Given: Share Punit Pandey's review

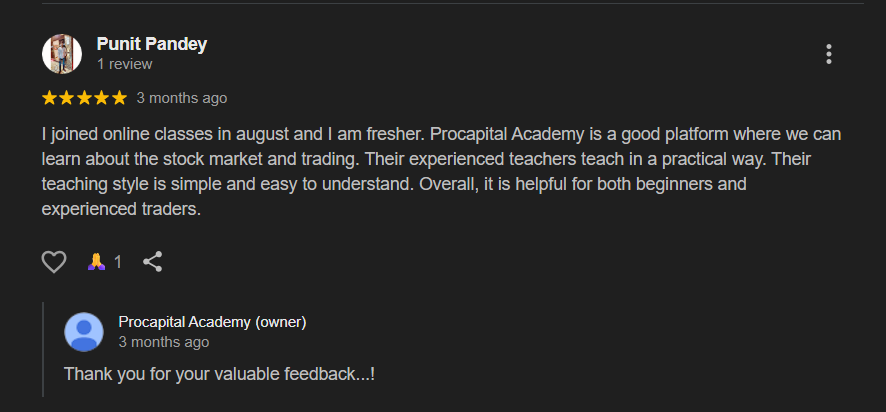Looking at the screenshot, I should 152,262.
